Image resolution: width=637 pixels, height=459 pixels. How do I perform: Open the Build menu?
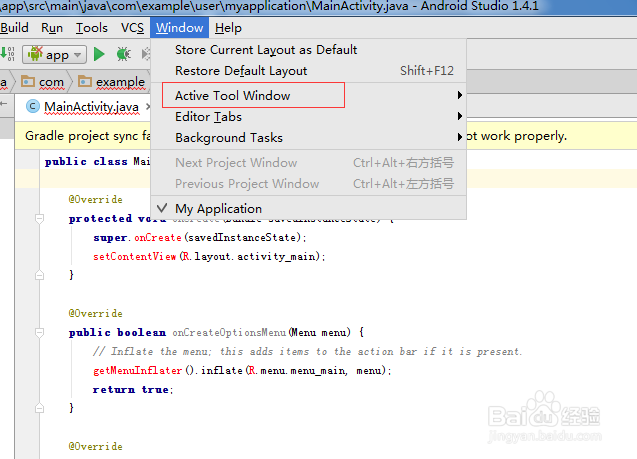point(14,28)
